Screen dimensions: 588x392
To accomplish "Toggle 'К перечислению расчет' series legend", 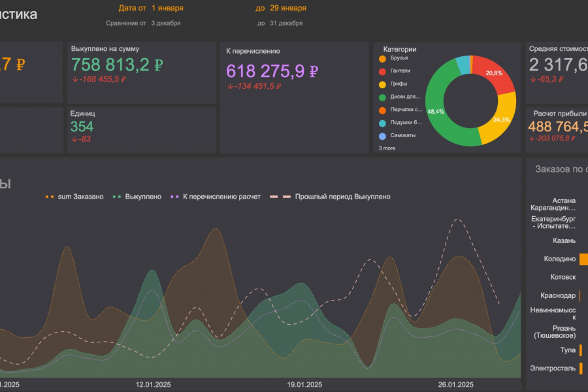I will tap(215, 197).
